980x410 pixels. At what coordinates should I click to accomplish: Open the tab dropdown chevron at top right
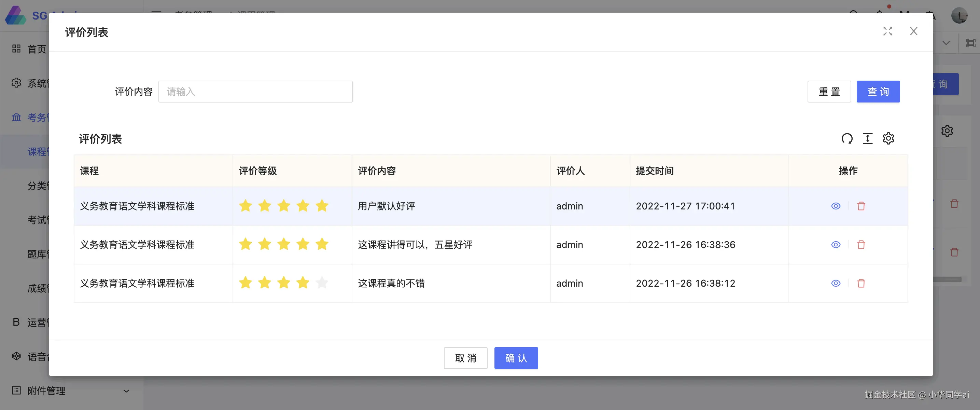pyautogui.click(x=946, y=43)
